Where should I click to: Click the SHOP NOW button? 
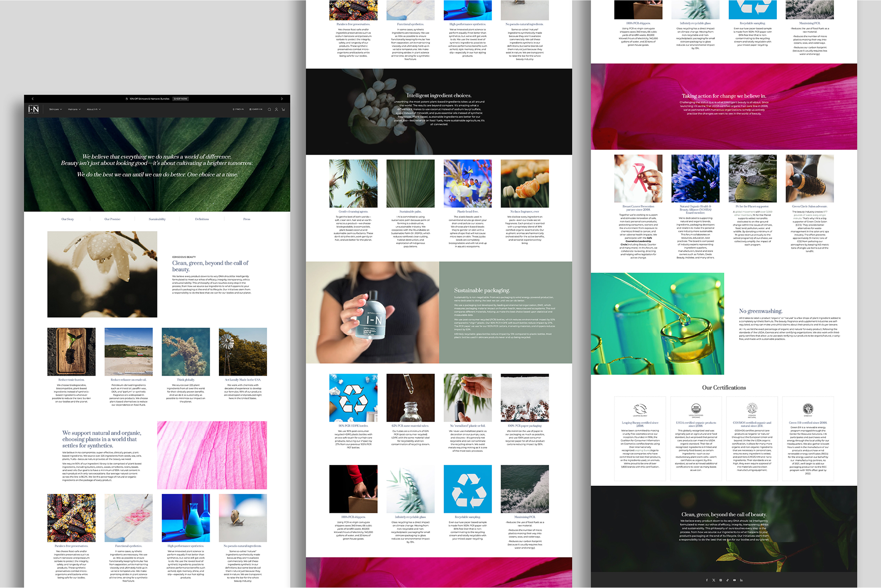[x=180, y=99]
